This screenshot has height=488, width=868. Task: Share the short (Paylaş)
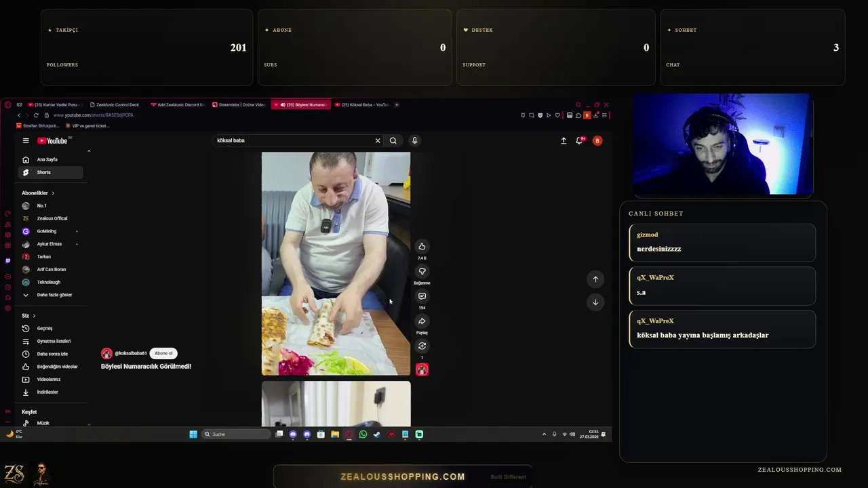click(x=422, y=321)
